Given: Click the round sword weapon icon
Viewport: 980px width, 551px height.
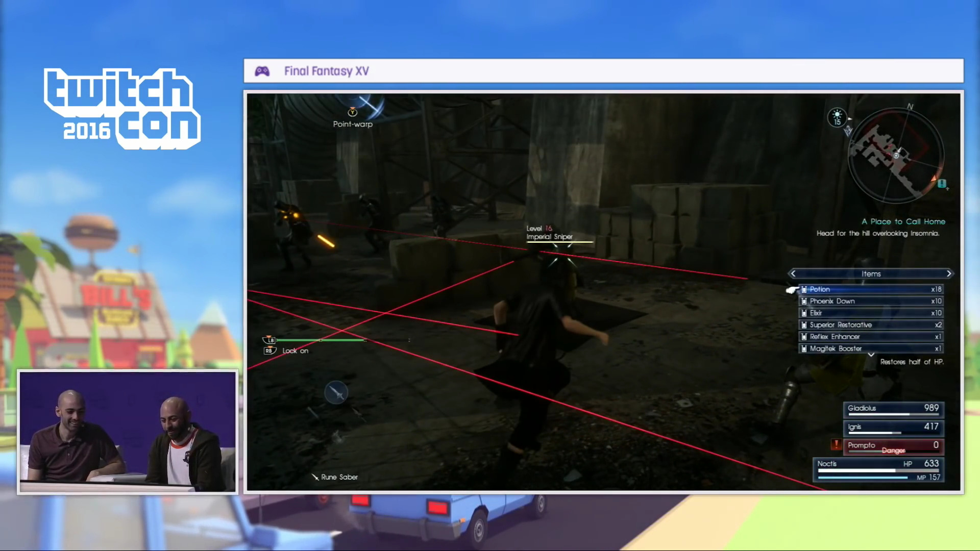Looking at the screenshot, I should (x=336, y=392).
